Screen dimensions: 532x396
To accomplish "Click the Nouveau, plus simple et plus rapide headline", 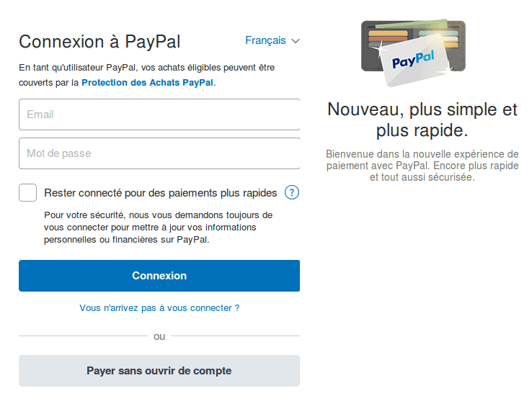I will (x=422, y=120).
